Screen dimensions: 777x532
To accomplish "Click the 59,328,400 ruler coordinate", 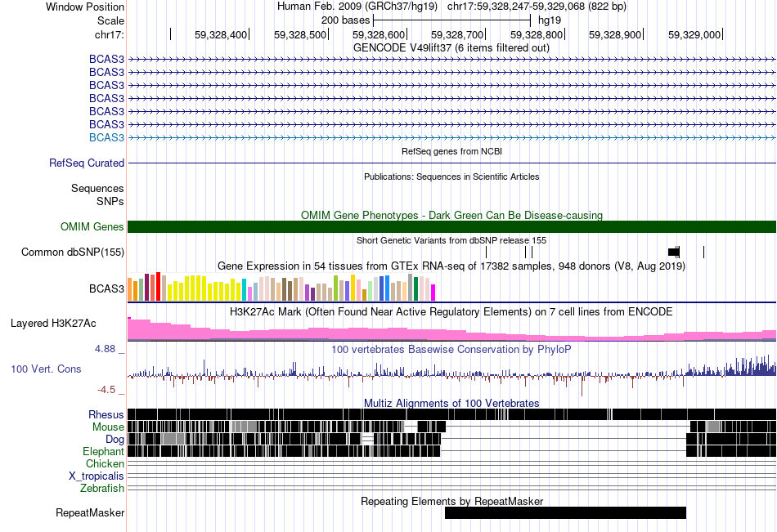I will [x=221, y=34].
